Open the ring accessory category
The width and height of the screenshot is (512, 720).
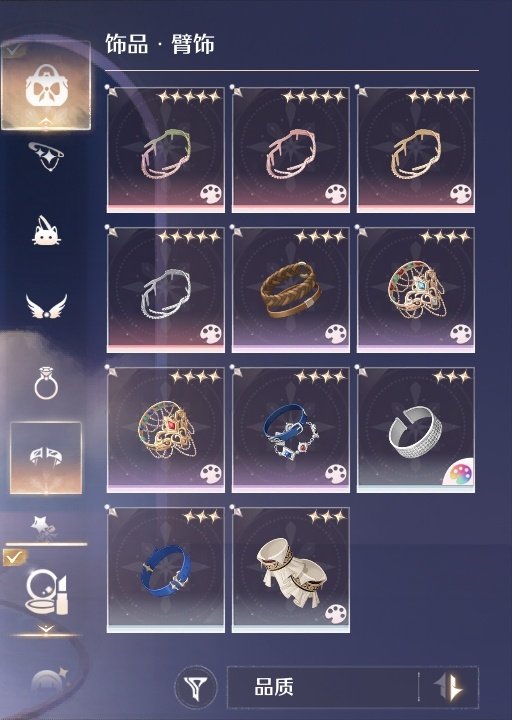[x=46, y=382]
